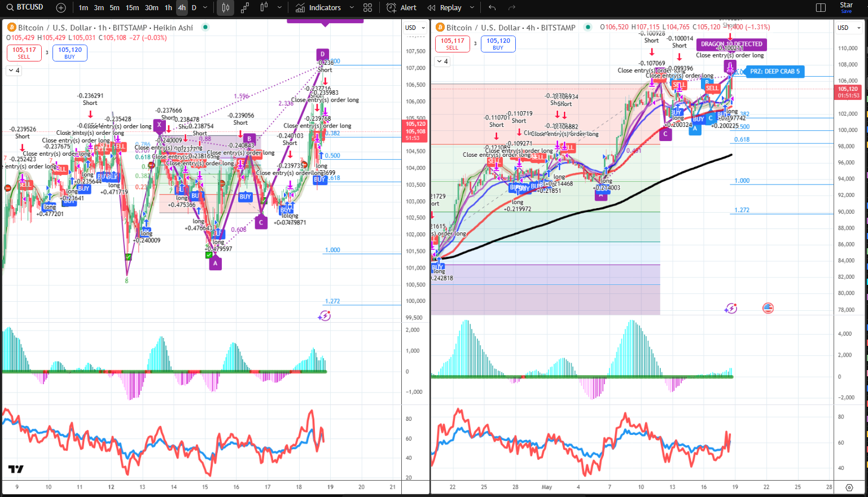Select pattern point X on 1h chart
The width and height of the screenshot is (868, 497).
tap(159, 125)
